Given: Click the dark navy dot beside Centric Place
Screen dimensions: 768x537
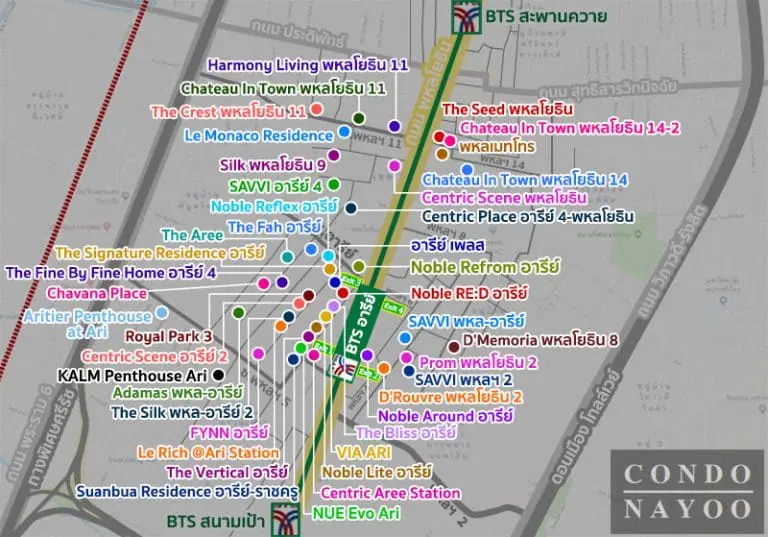Looking at the screenshot, I should click(351, 208).
